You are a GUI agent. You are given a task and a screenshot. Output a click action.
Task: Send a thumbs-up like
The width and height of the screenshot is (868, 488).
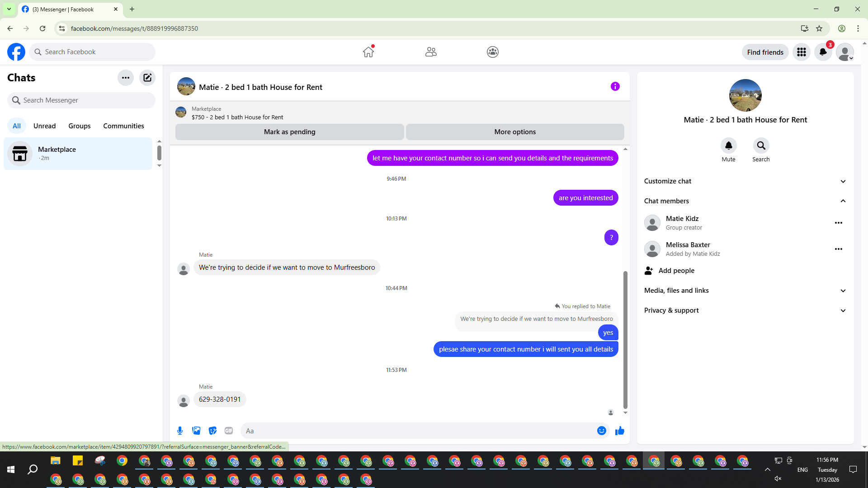click(619, 431)
